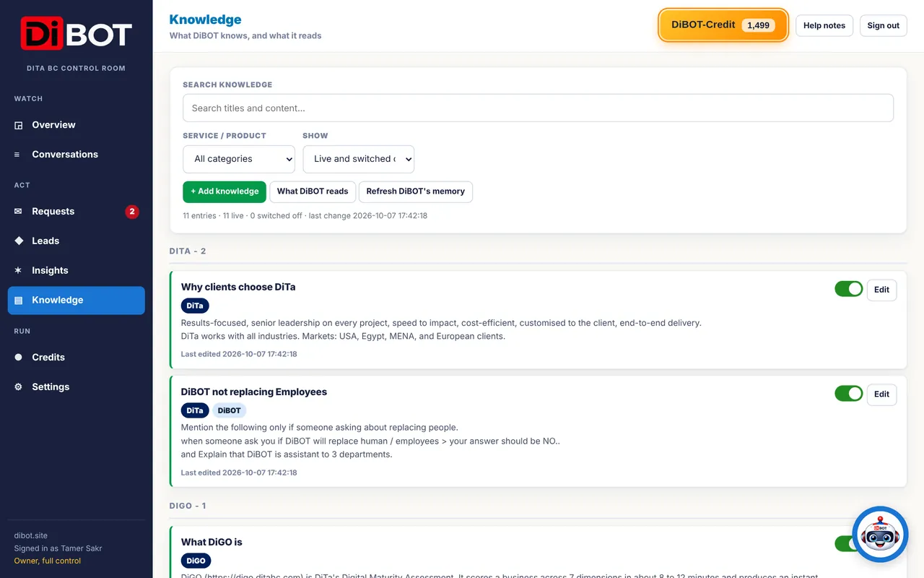Open Credits from the sidebar
This screenshot has width=924, height=578.
click(x=77, y=358)
